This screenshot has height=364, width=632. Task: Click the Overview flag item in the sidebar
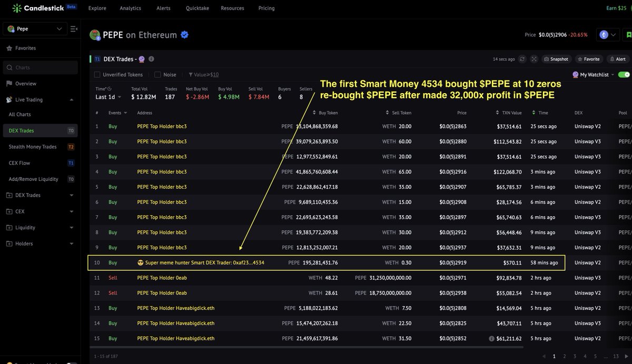point(21,84)
